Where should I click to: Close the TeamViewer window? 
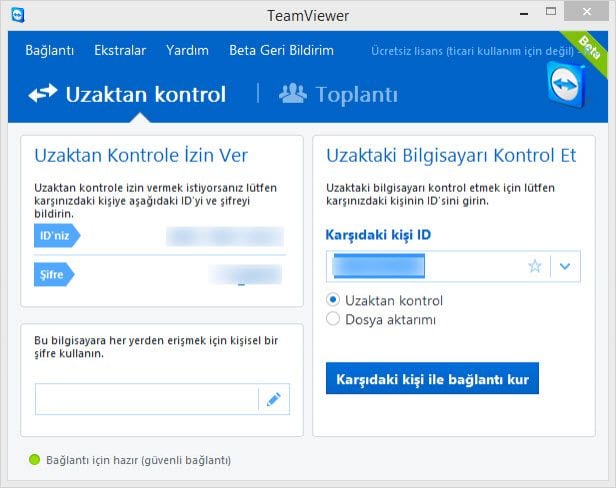click(x=586, y=11)
